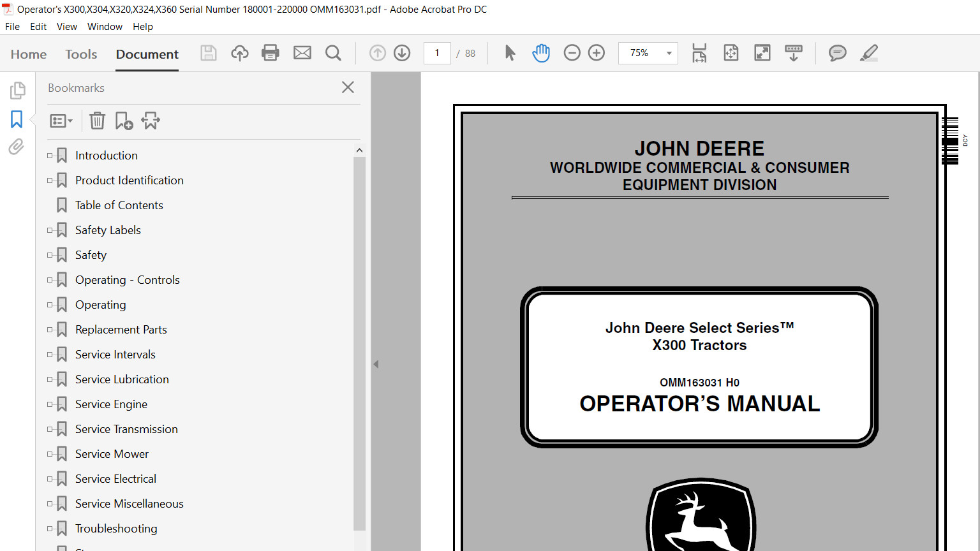The height and width of the screenshot is (551, 980).
Task: Click the Save file icon
Action: [x=209, y=53]
